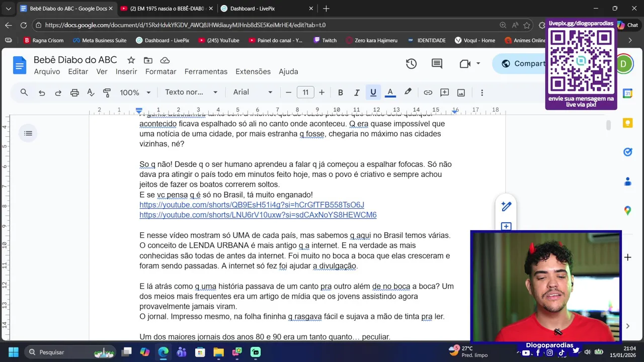Viewport: 644px width, 362px height.
Task: Open the paragraph style Texto normal dropdown
Action: pyautogui.click(x=191, y=93)
